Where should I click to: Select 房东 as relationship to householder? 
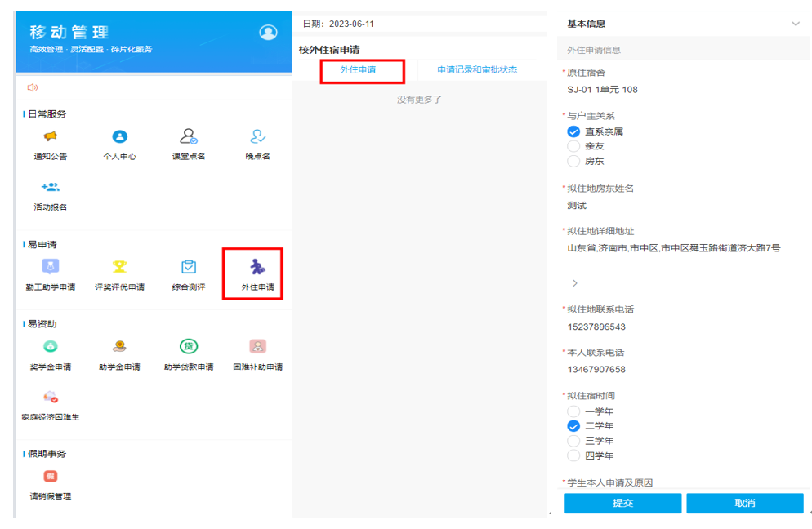click(x=573, y=161)
